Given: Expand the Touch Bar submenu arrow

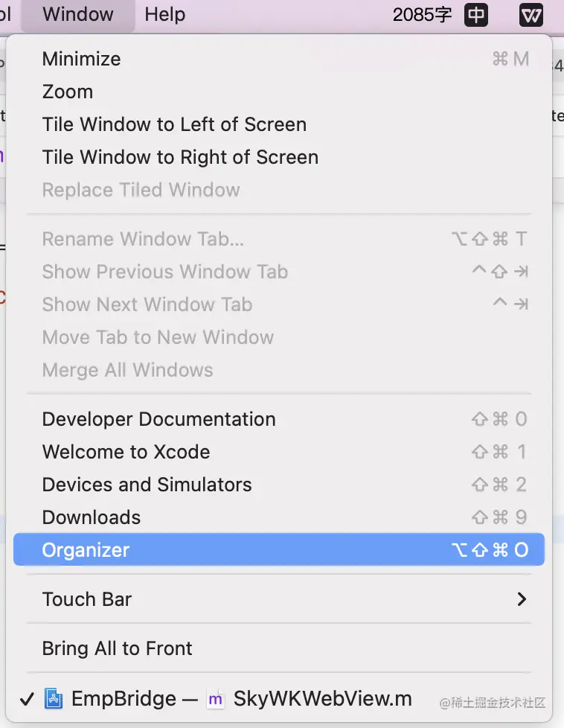Looking at the screenshot, I should (522, 599).
